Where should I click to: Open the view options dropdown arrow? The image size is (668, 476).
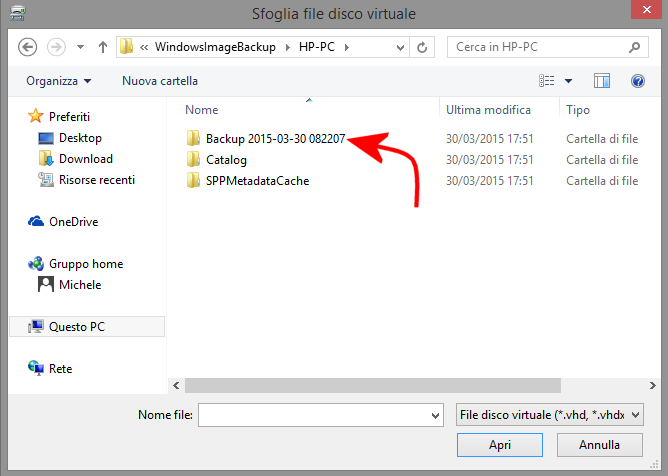pos(569,81)
